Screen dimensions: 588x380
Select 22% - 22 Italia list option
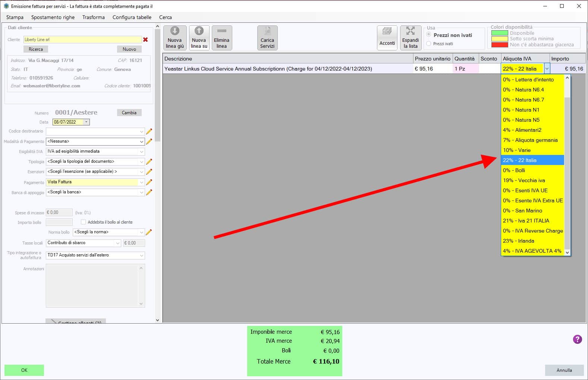coord(532,160)
